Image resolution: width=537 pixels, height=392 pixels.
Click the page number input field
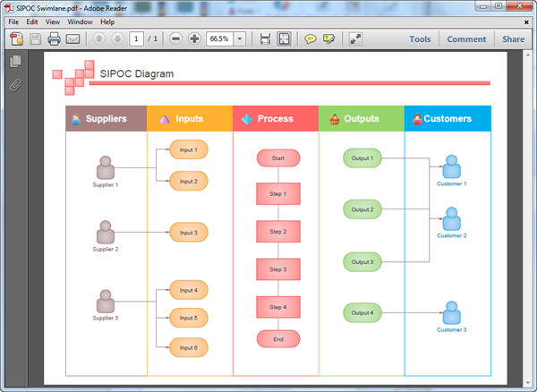(x=136, y=39)
